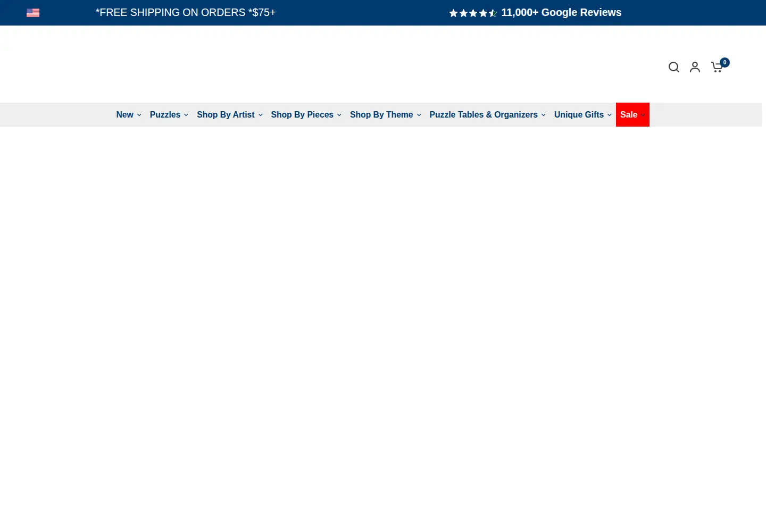Open the Shop By Pieces menu
The width and height of the screenshot is (766, 532).
(x=306, y=114)
